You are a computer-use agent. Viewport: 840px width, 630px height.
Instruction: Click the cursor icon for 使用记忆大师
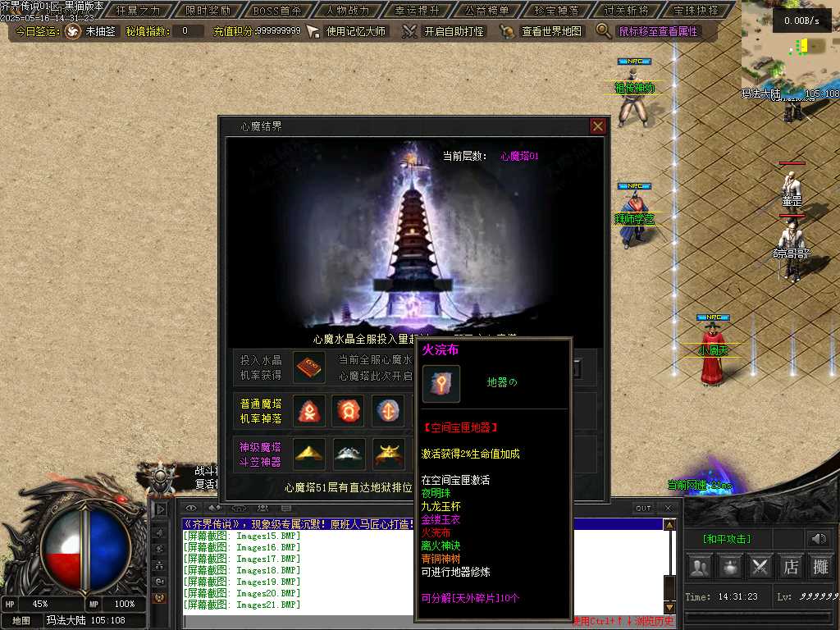tap(313, 32)
